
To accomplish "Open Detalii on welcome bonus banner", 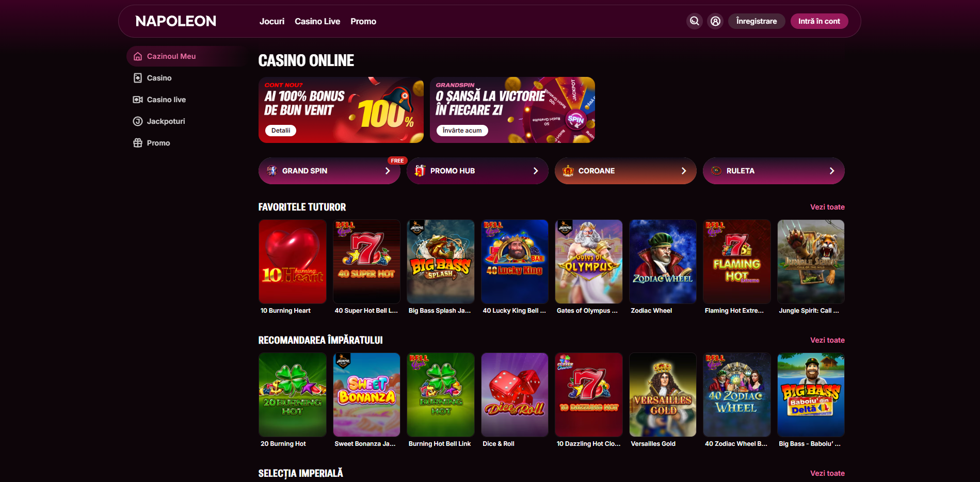I will pos(281,131).
